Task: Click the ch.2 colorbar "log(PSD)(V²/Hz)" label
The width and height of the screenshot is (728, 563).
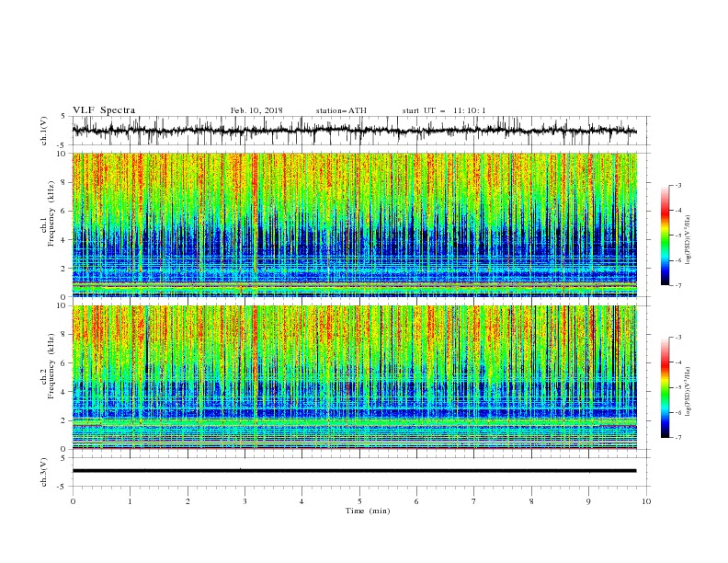Action: (688, 392)
